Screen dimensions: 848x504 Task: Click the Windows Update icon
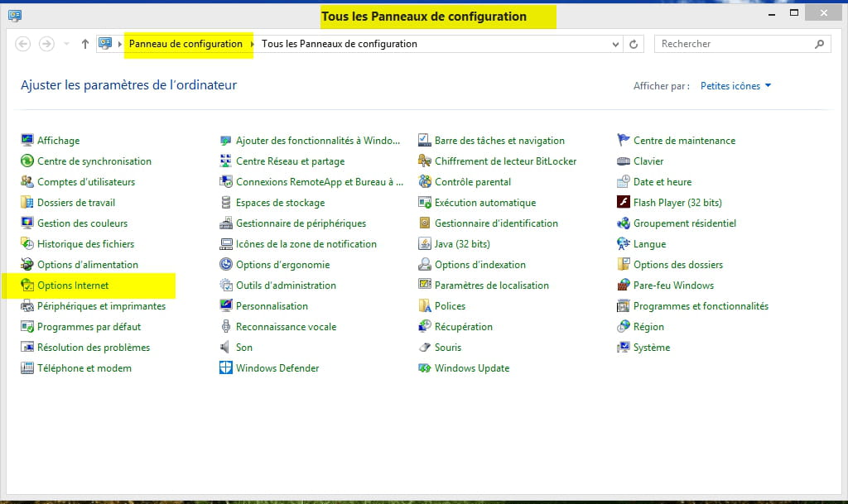425,368
